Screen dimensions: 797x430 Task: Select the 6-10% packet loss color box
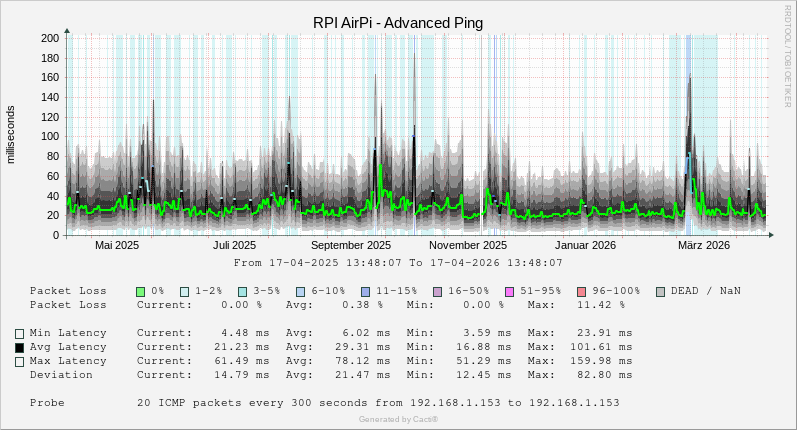point(300,291)
